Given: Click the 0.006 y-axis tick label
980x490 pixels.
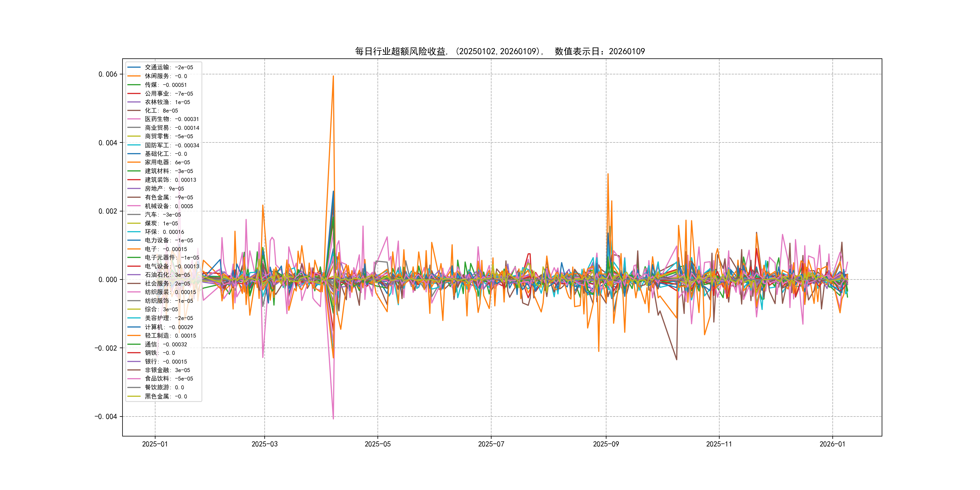Looking at the screenshot, I should click(x=108, y=74).
